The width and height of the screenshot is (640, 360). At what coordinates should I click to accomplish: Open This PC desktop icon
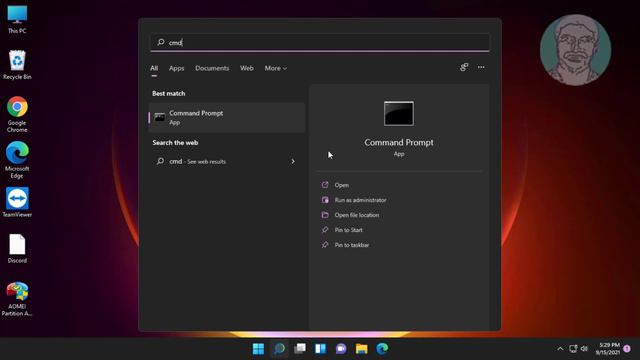pyautogui.click(x=17, y=19)
